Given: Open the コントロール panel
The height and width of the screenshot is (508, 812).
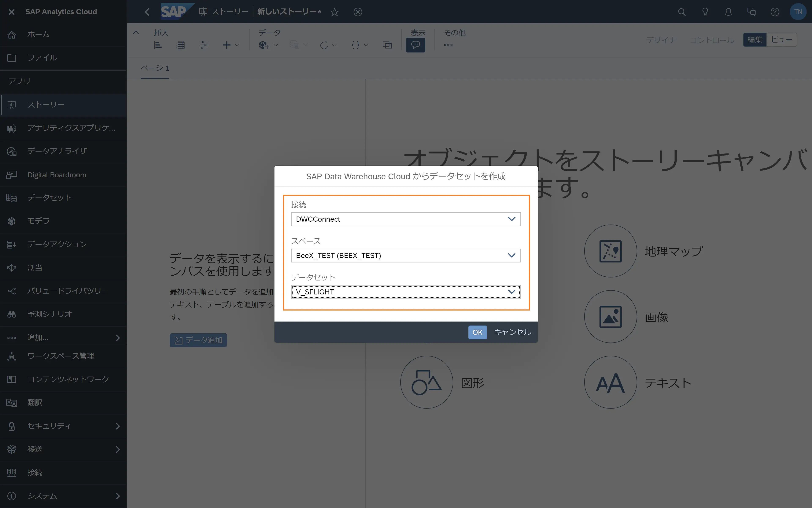Looking at the screenshot, I should 712,40.
